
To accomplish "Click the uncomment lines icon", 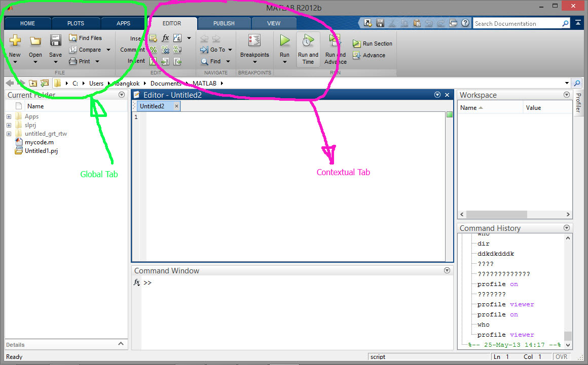I will [165, 50].
